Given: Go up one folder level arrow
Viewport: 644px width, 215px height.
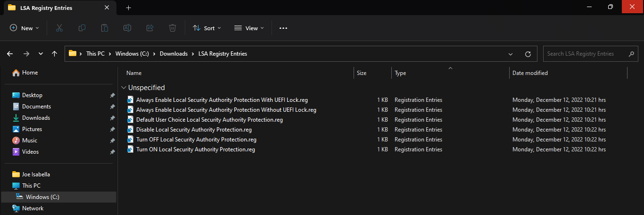Looking at the screenshot, I should point(55,54).
